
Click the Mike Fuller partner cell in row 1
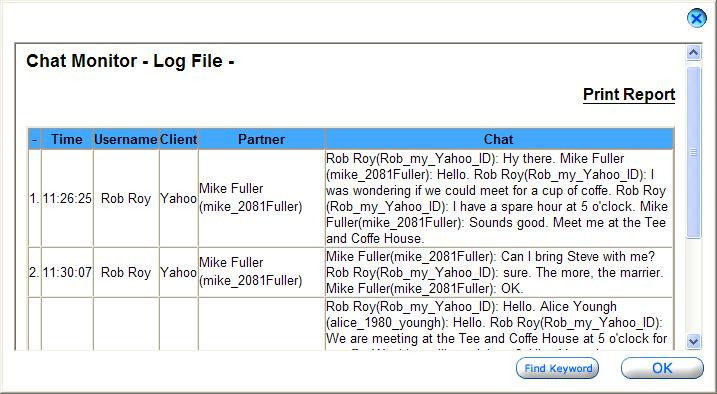click(262, 198)
